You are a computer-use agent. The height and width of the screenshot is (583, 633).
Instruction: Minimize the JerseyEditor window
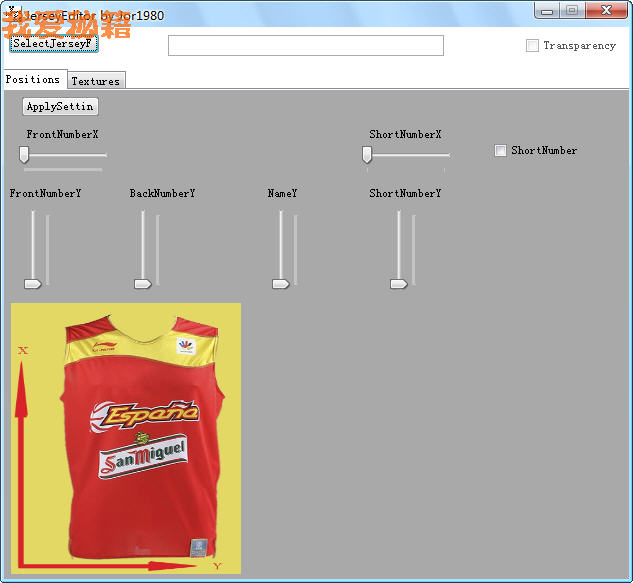(547, 11)
